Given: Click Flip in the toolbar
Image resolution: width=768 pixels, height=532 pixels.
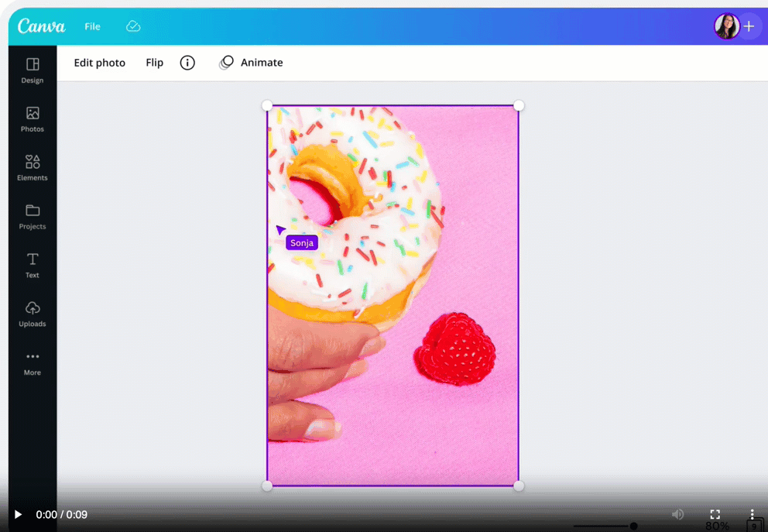Looking at the screenshot, I should pyautogui.click(x=155, y=63).
